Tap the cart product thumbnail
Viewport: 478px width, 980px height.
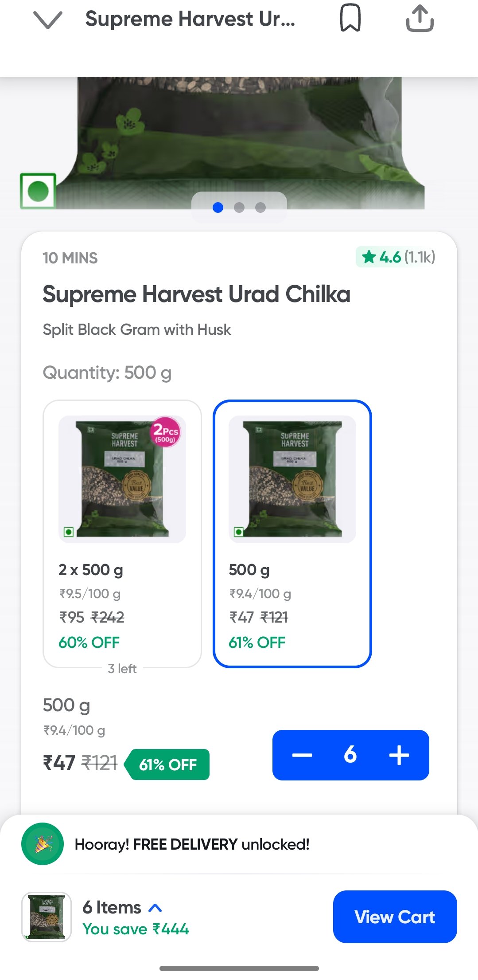47,917
